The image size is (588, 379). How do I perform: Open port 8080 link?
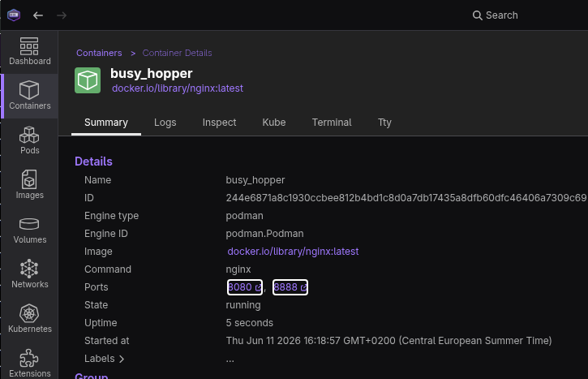point(244,287)
